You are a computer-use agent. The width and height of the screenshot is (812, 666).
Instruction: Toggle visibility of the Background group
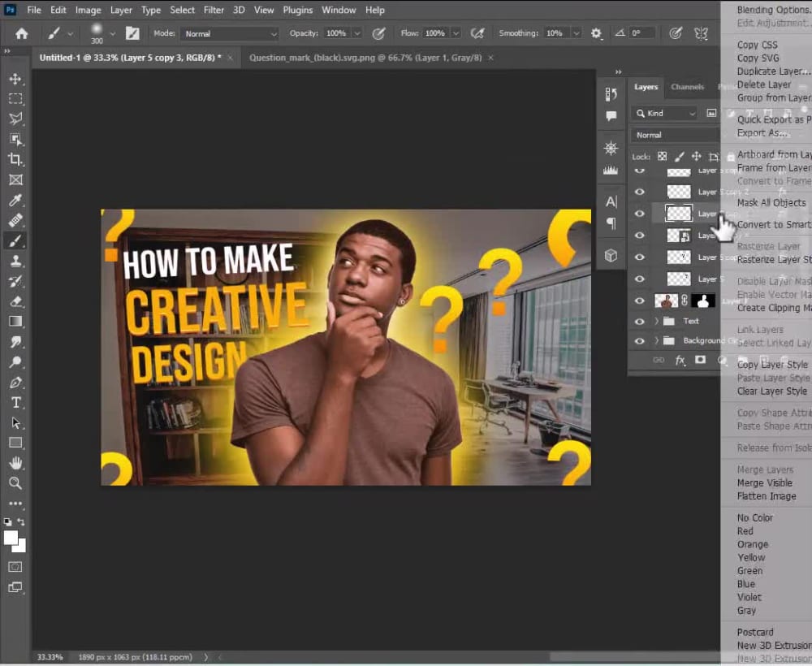640,340
